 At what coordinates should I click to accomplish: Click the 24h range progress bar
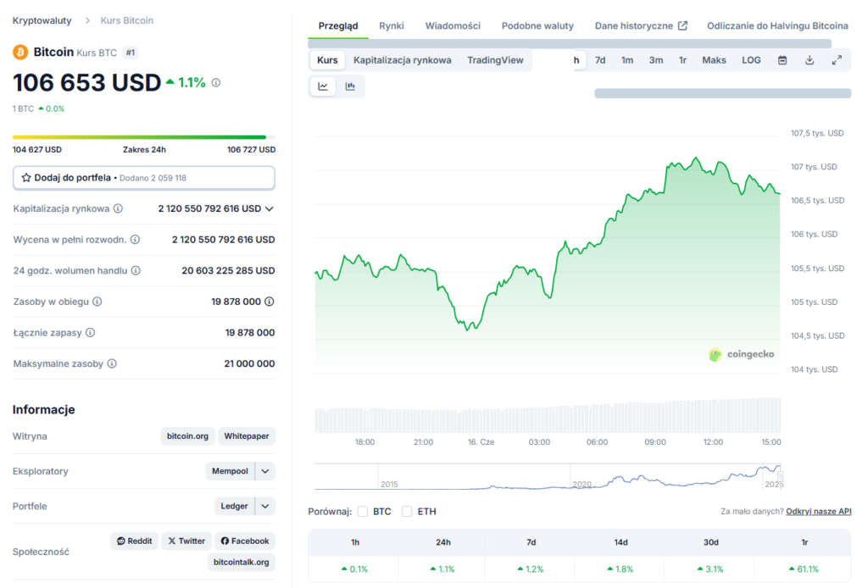[x=144, y=137]
